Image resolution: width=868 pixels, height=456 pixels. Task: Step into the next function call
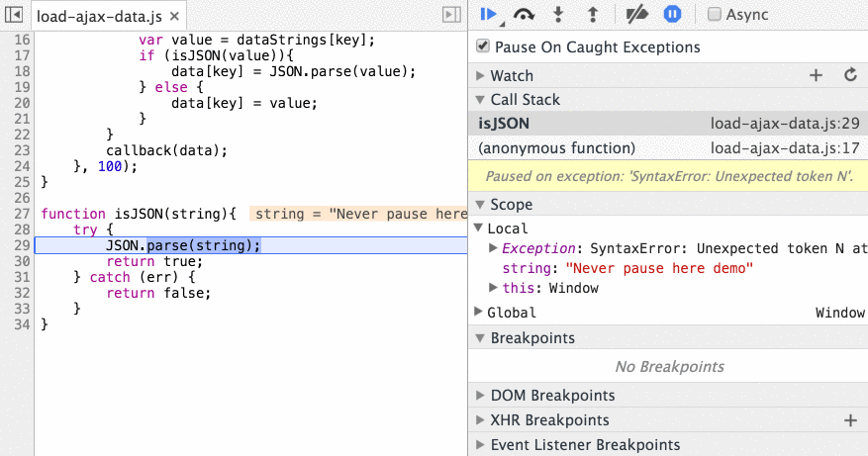coord(558,15)
